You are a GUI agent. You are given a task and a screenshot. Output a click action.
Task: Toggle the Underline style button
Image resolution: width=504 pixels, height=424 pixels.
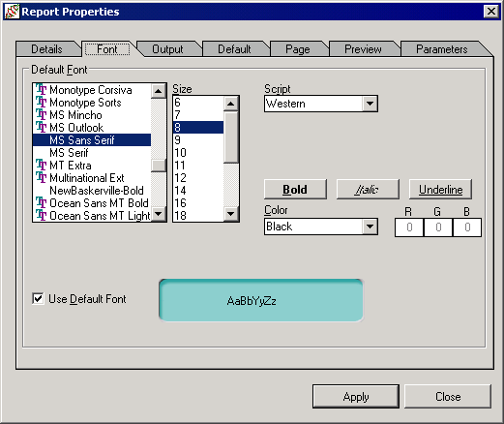440,190
